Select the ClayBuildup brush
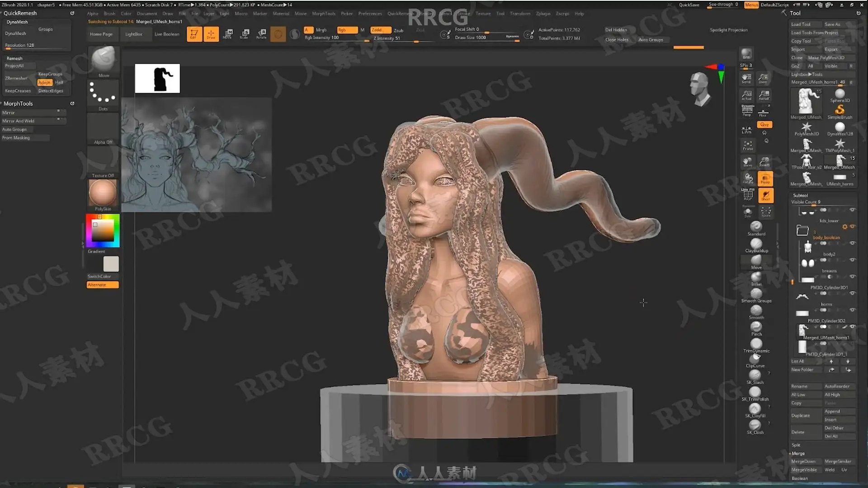 756,245
